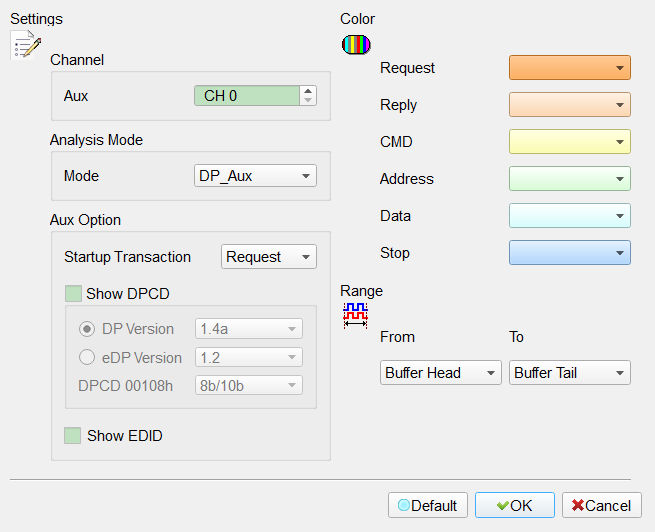This screenshot has height=532, width=655.
Task: Open the DPCD 00108h 8b/10b dropdown
Action: [249, 385]
